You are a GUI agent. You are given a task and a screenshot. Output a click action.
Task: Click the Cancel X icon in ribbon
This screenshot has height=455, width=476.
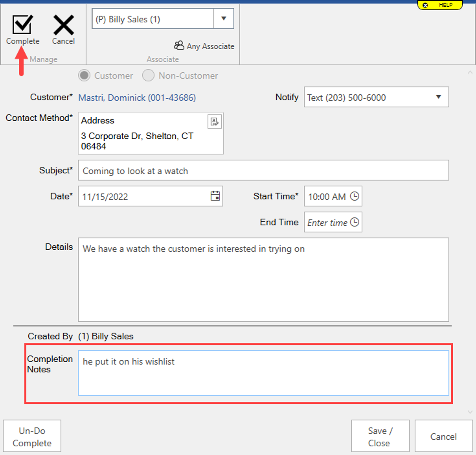click(63, 25)
